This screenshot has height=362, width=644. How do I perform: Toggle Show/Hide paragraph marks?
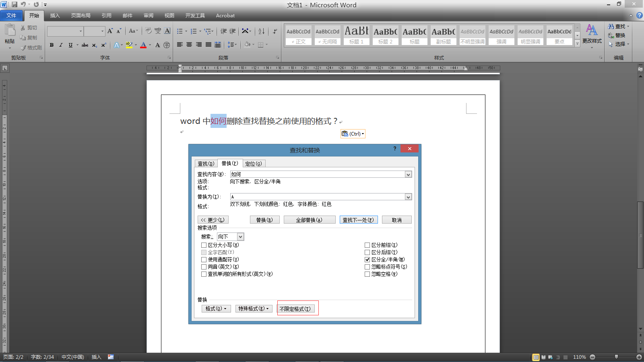(x=275, y=31)
